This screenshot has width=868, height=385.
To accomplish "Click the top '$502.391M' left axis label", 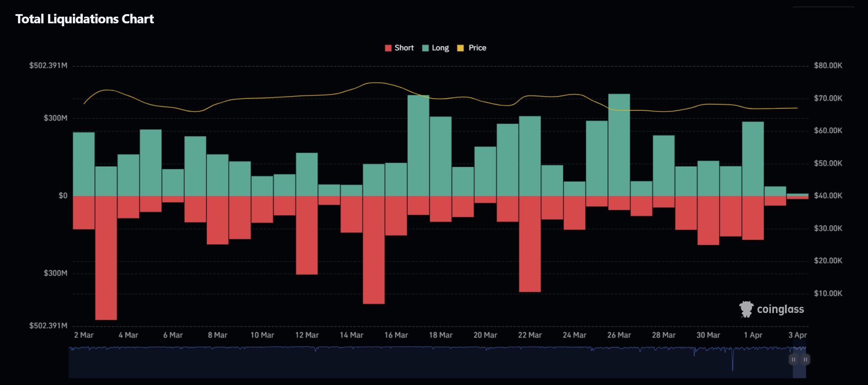I will [x=48, y=66].
